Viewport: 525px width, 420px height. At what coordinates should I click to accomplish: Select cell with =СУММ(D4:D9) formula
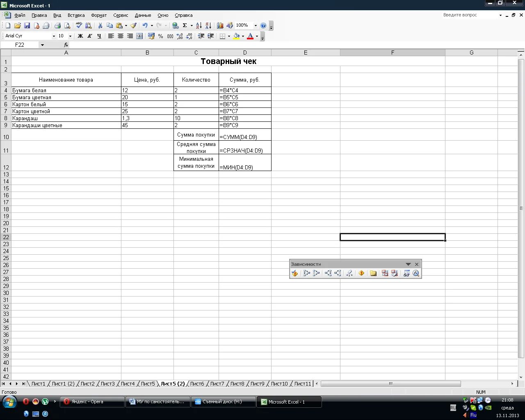pyautogui.click(x=245, y=135)
